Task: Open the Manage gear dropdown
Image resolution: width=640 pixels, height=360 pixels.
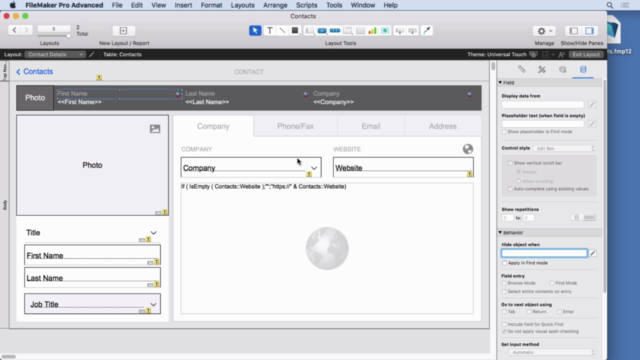Action: tap(544, 31)
